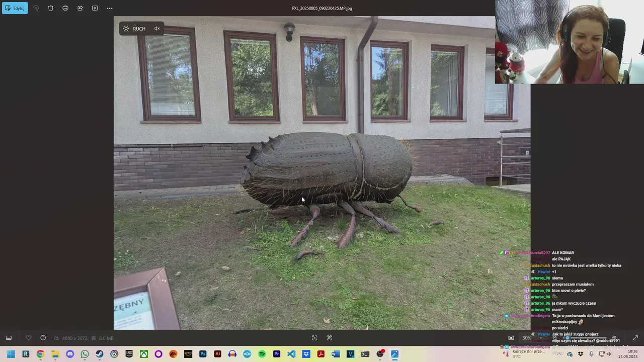Screen dimensions: 644x362
Task: Open the Xbox app taskbar icon
Action: coord(144,354)
